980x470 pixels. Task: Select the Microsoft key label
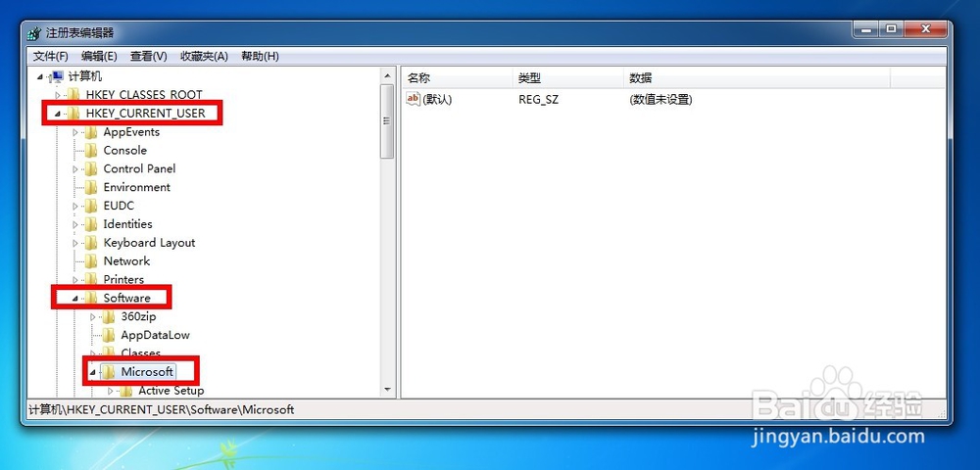tap(147, 372)
